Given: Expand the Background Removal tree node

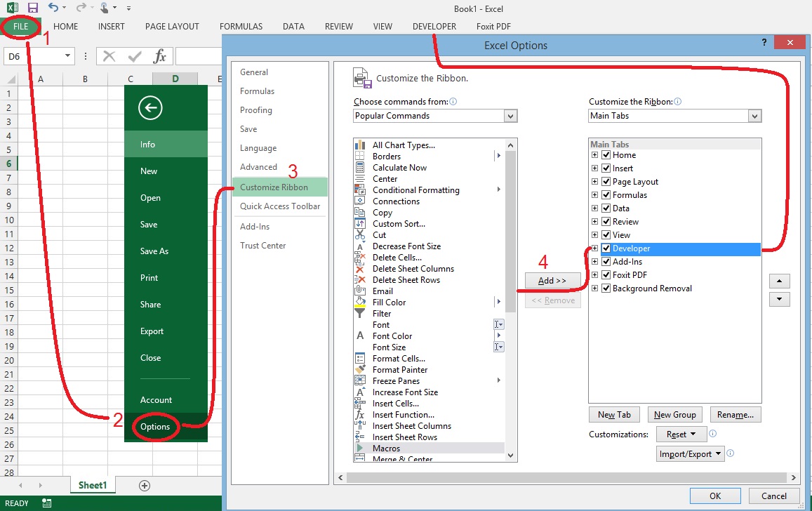Looking at the screenshot, I should tap(594, 288).
